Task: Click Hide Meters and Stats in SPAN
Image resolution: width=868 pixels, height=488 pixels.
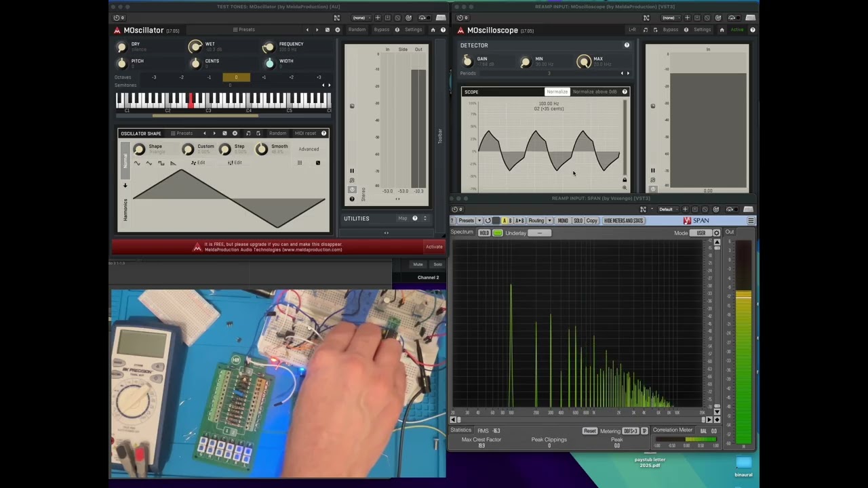Action: 623,220
